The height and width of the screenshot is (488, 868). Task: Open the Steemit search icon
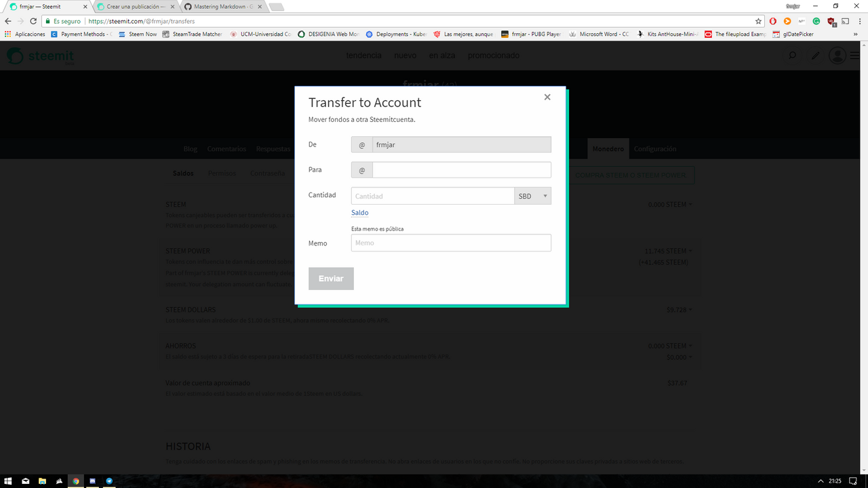(792, 56)
